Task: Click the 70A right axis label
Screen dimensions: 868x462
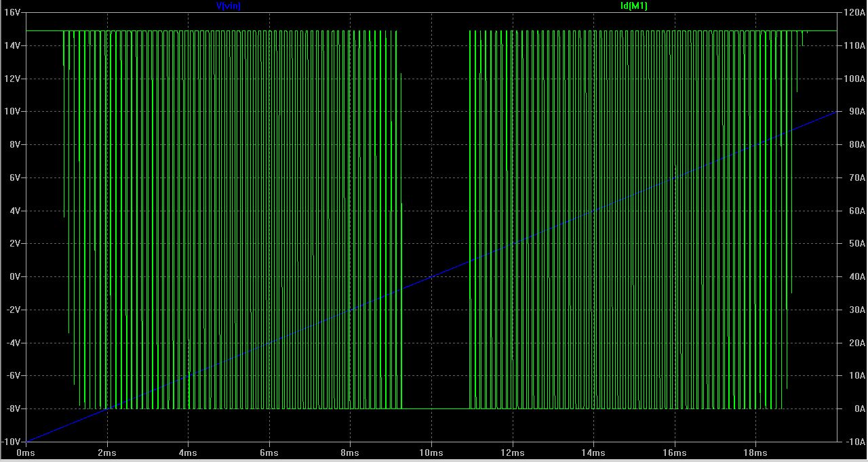Action: click(x=857, y=177)
